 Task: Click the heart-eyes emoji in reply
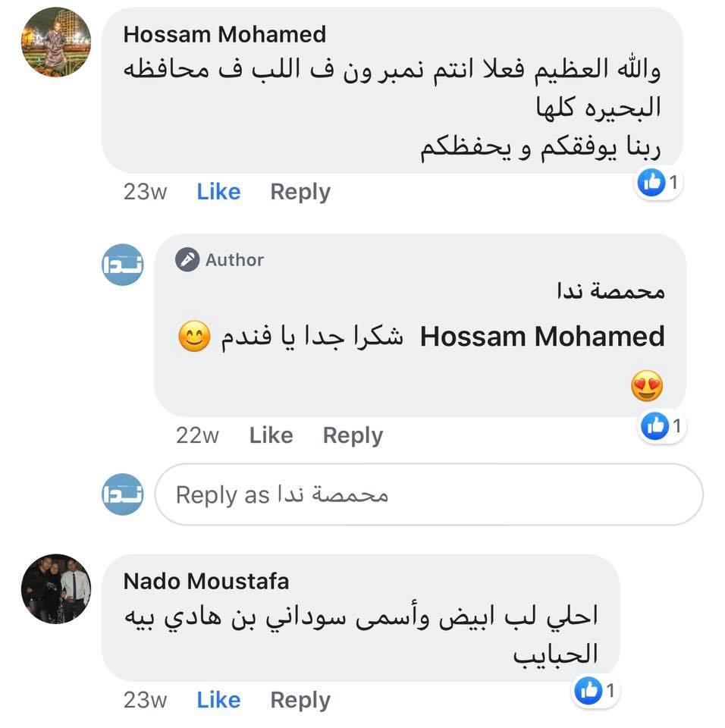click(647, 386)
